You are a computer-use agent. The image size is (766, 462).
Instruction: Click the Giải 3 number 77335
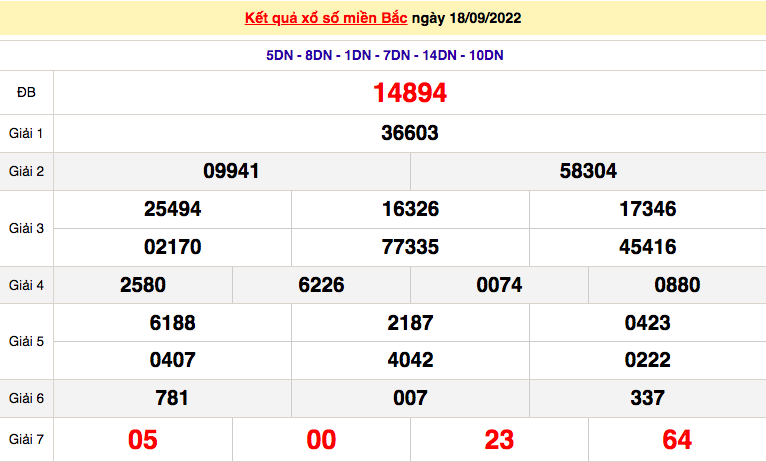click(x=410, y=247)
